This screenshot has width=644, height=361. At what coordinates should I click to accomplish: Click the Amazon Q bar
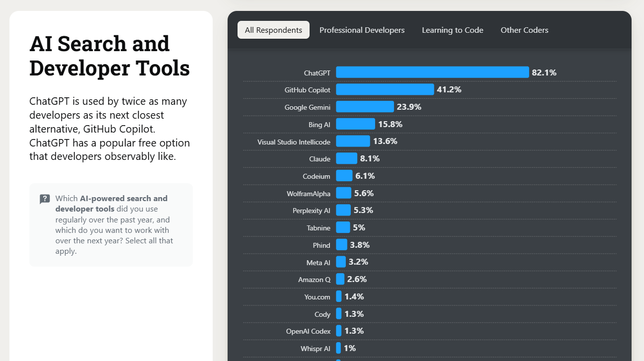click(340, 279)
